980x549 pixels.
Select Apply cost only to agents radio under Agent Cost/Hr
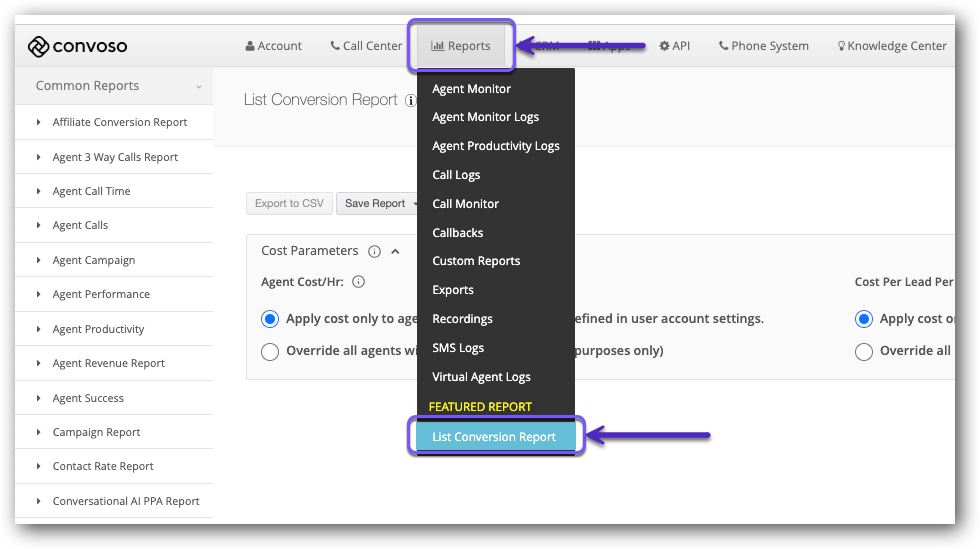[270, 319]
